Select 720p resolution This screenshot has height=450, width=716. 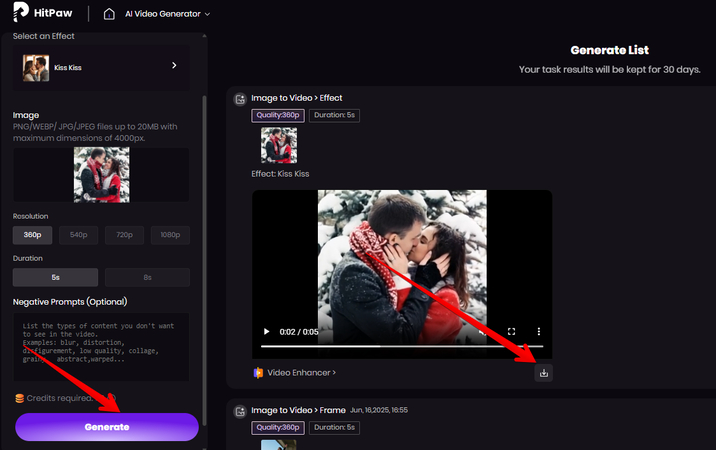click(124, 235)
